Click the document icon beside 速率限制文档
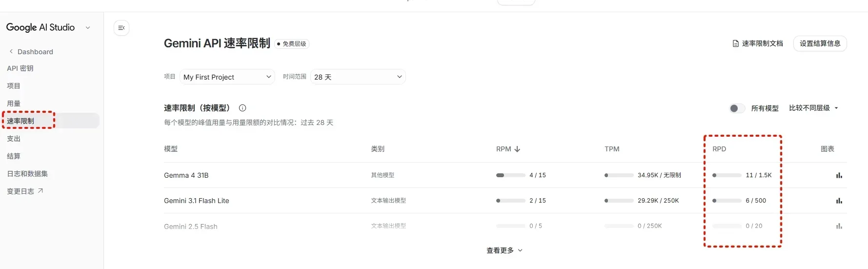 pyautogui.click(x=736, y=43)
